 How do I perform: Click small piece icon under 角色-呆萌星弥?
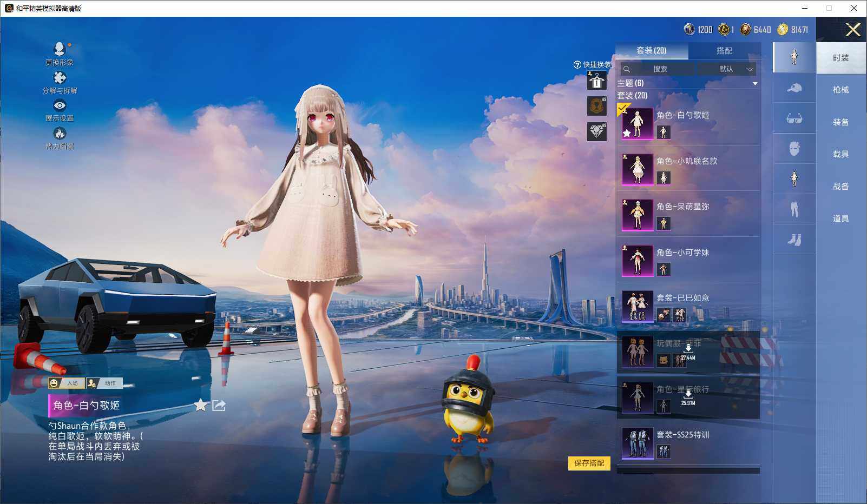coord(664,223)
